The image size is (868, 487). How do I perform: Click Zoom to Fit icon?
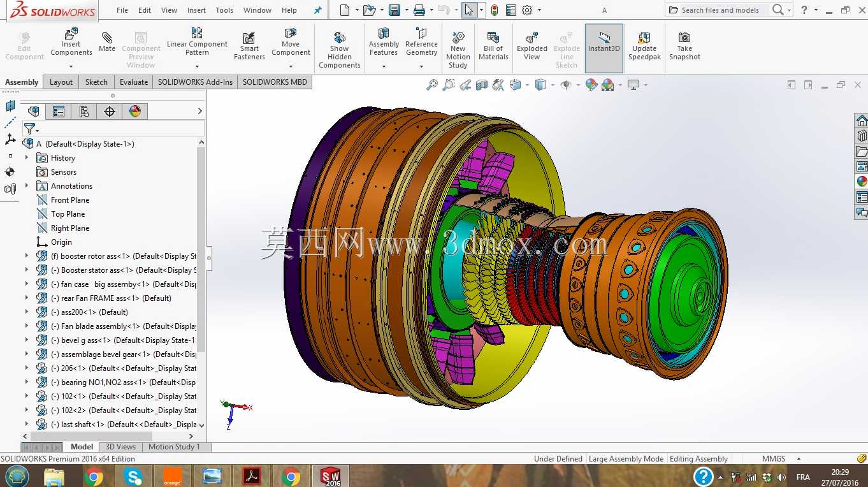click(432, 85)
